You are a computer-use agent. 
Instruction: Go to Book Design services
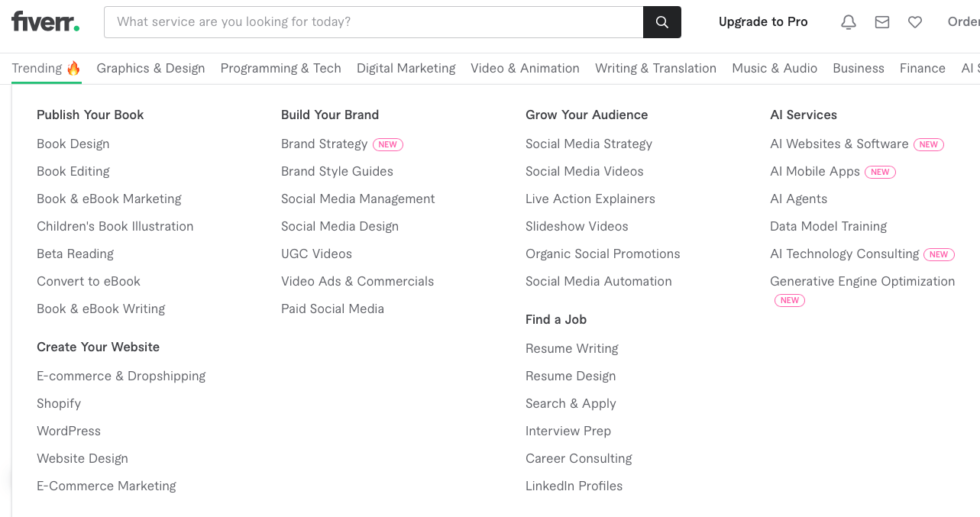click(x=73, y=144)
